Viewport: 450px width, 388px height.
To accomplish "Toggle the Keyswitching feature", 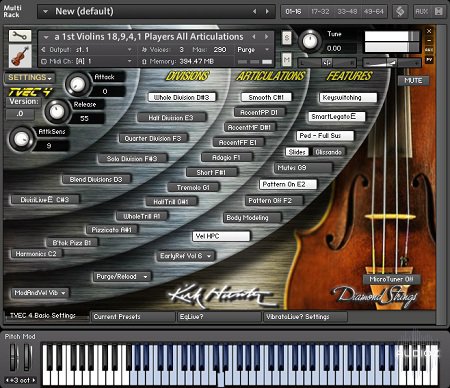I will 348,98.
